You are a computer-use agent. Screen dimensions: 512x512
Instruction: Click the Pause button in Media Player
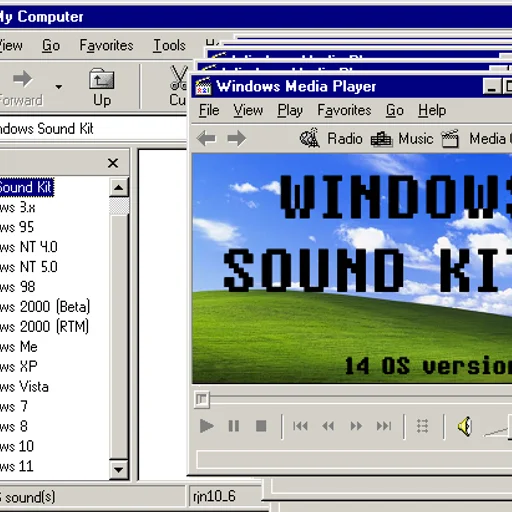coord(234,426)
